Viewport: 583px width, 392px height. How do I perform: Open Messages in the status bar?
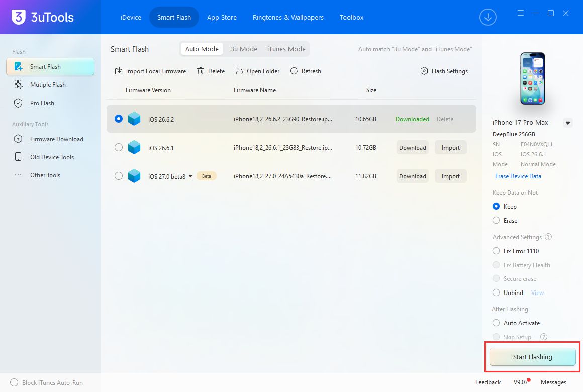click(x=553, y=382)
